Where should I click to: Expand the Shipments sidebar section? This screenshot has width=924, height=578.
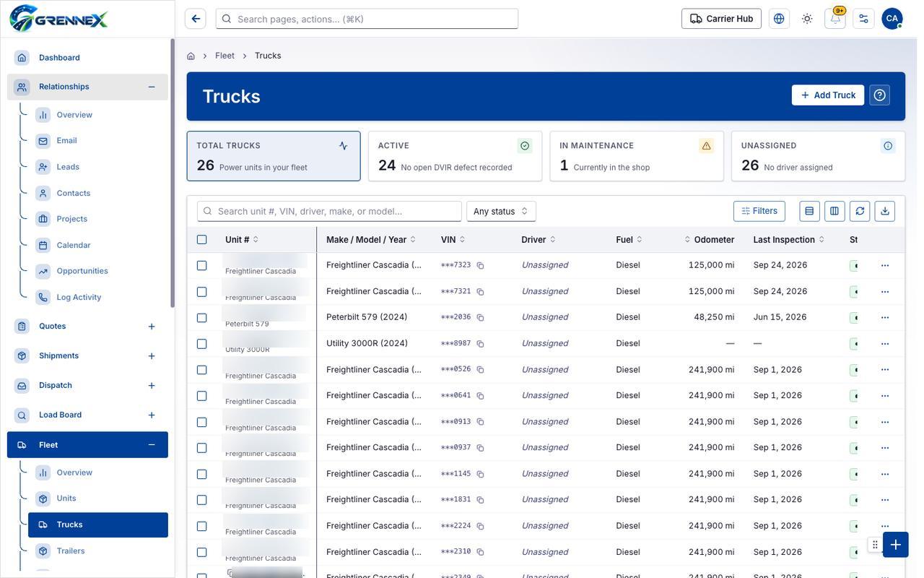[x=152, y=356]
